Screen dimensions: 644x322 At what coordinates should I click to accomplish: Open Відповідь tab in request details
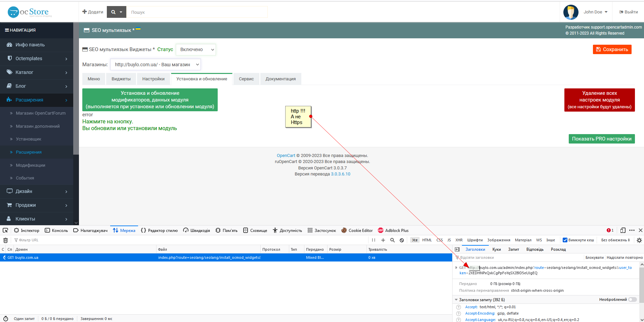point(535,249)
